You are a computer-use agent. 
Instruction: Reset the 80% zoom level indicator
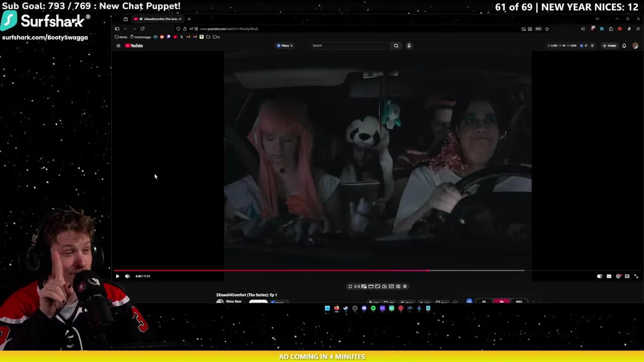(x=538, y=29)
